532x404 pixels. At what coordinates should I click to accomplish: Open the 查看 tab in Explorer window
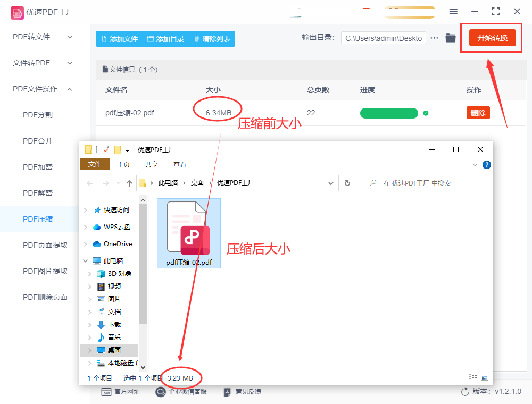[179, 164]
